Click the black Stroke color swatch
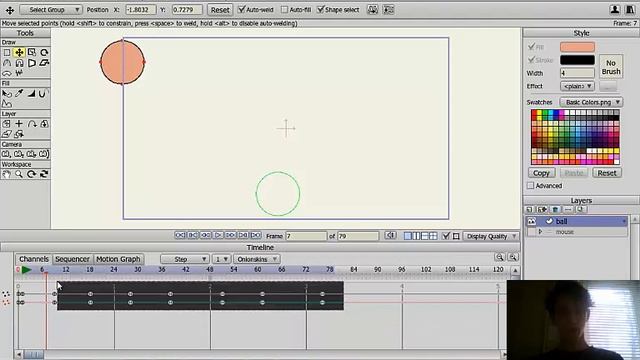 tap(577, 60)
